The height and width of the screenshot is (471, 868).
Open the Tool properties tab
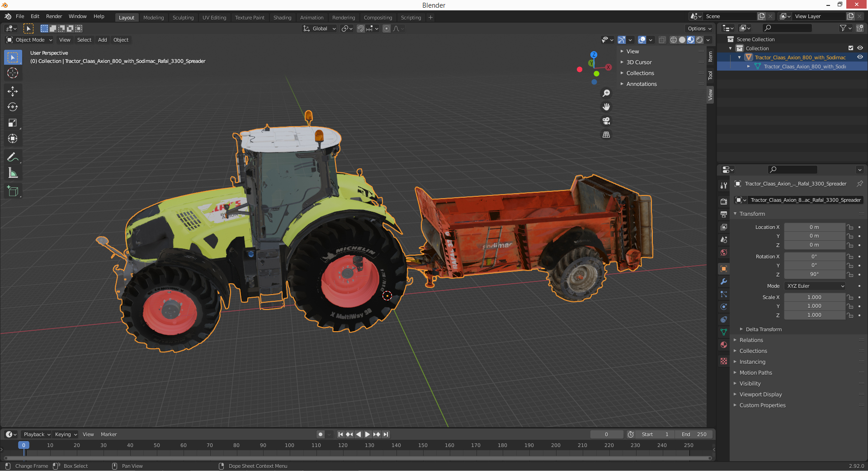tap(724, 186)
